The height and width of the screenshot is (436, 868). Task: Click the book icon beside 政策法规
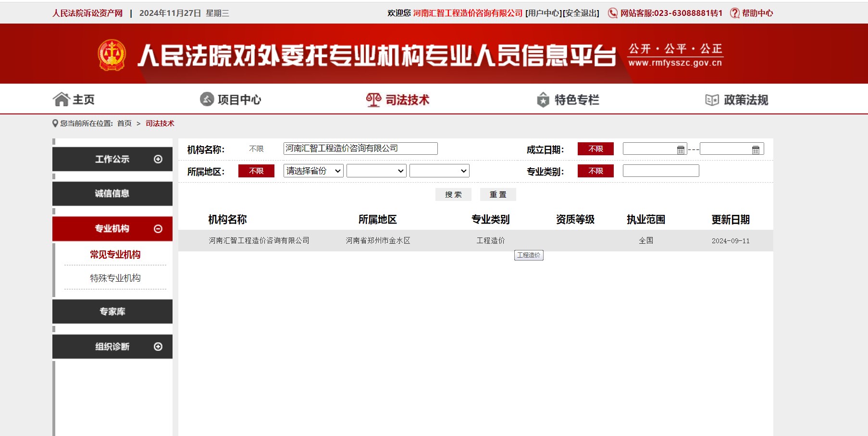tap(712, 100)
